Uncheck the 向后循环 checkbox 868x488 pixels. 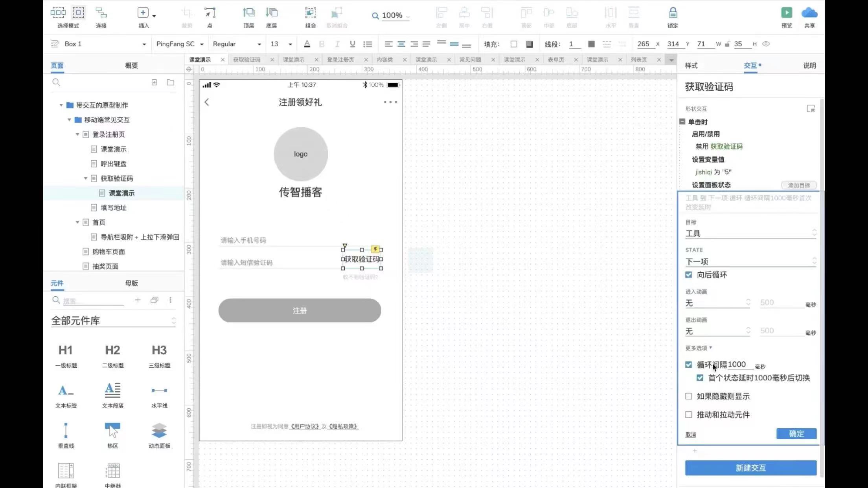pos(688,275)
